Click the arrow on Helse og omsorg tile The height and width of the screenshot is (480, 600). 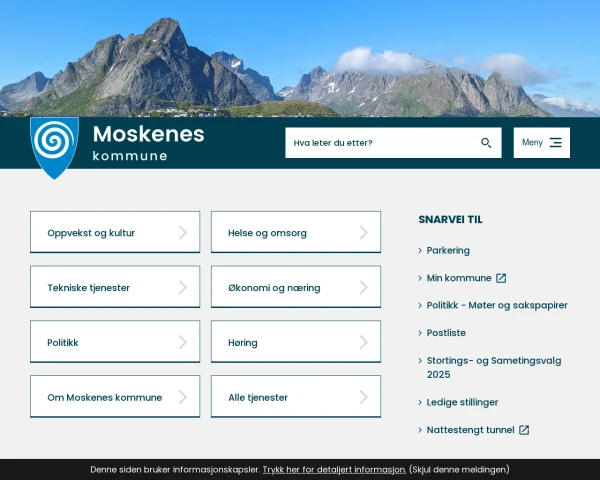coord(363,233)
